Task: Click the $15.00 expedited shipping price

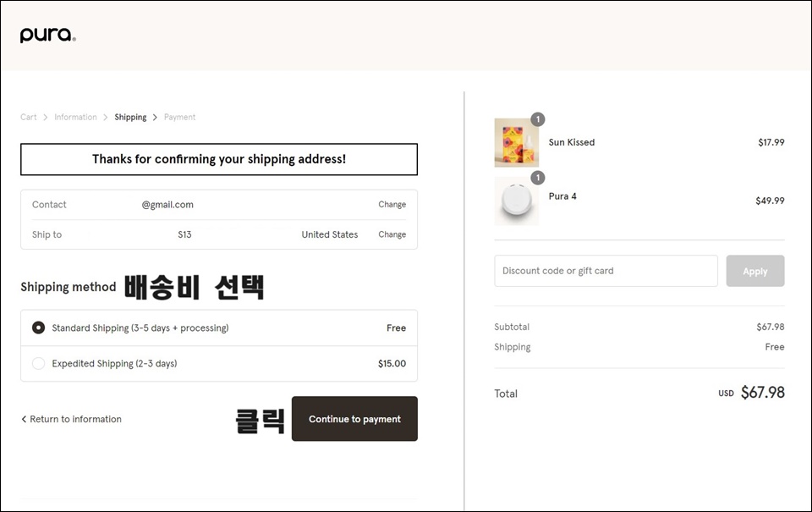Action: pos(392,363)
